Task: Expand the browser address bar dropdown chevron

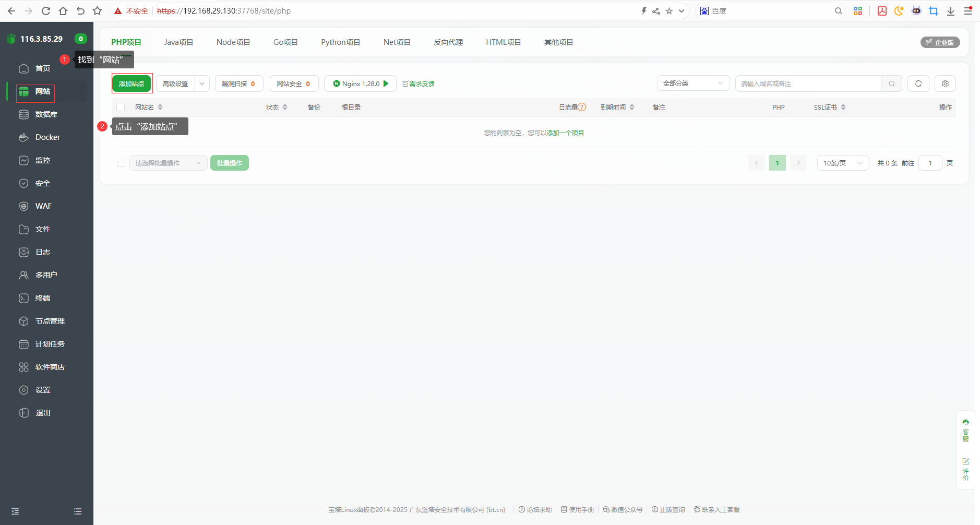Action: [682, 11]
